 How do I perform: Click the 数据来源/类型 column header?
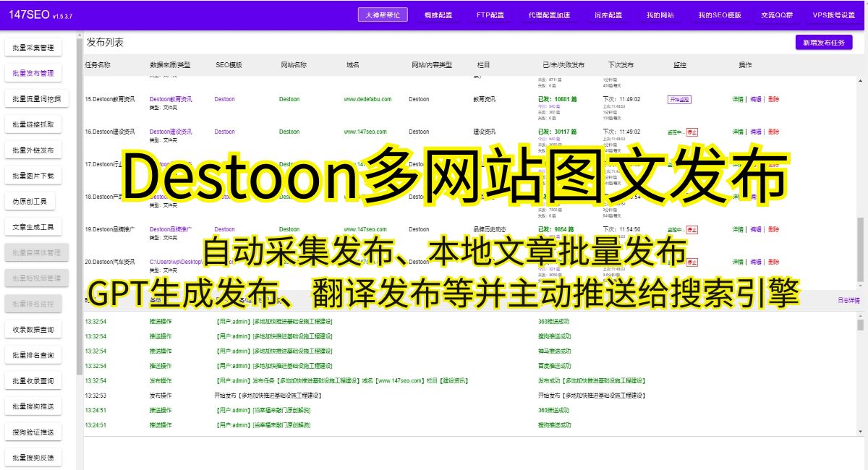click(x=170, y=65)
